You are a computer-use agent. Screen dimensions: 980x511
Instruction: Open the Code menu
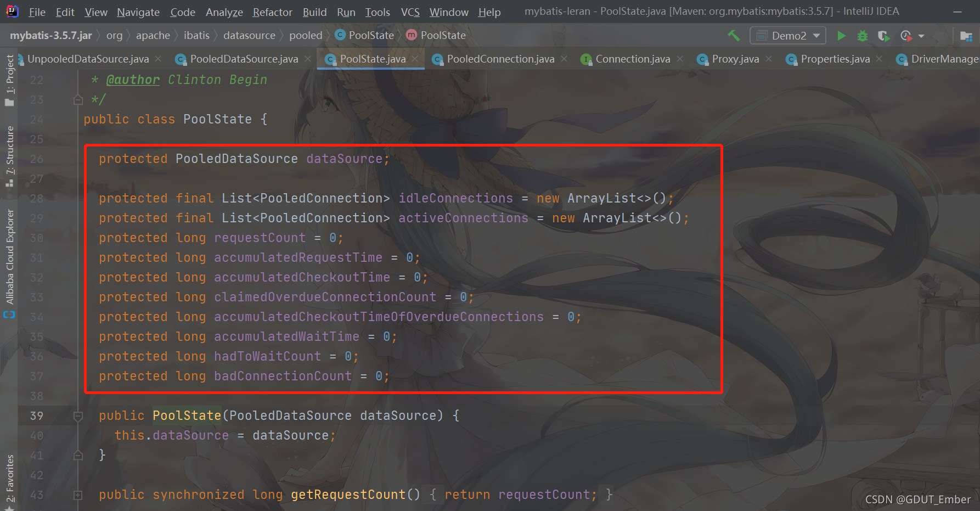pos(183,12)
